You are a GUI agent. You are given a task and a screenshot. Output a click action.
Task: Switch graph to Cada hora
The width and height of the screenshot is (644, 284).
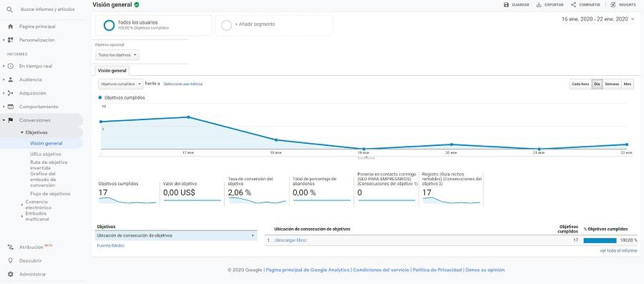(x=580, y=84)
